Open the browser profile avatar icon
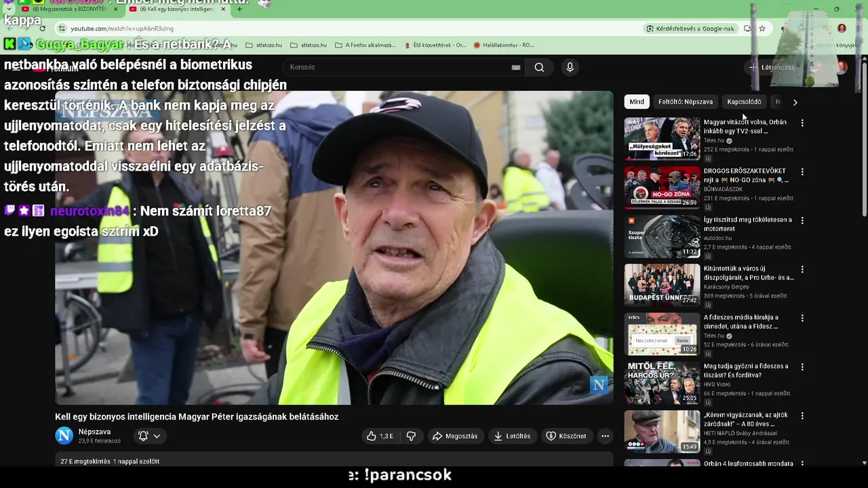Image resolution: width=868 pixels, height=488 pixels. (842, 28)
